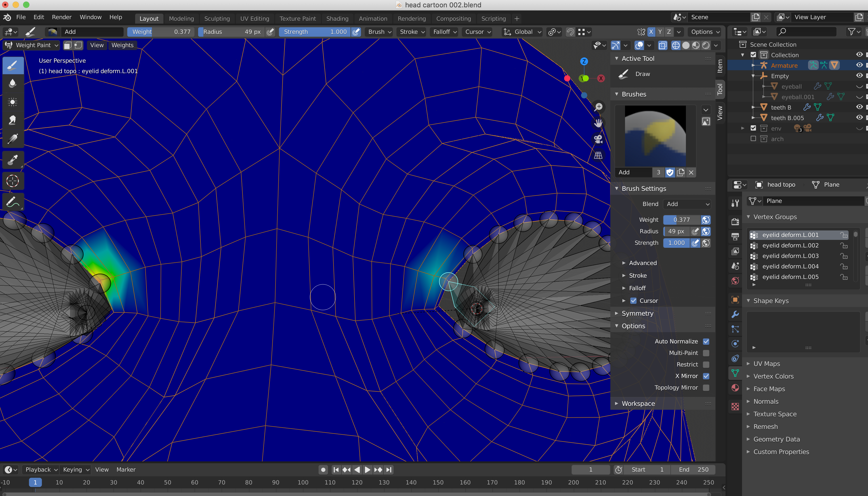This screenshot has height=496, width=868.
Task: Adjust Strength slider in Brush Settings
Action: pos(676,243)
